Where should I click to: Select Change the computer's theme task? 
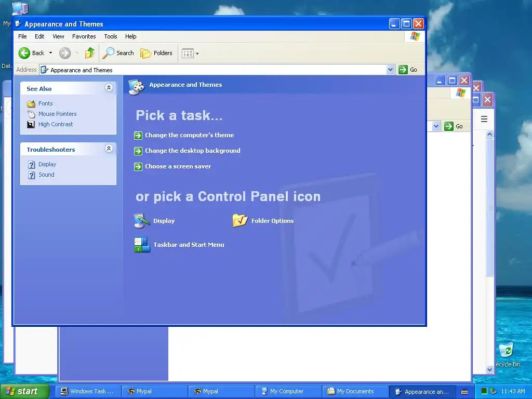[189, 135]
